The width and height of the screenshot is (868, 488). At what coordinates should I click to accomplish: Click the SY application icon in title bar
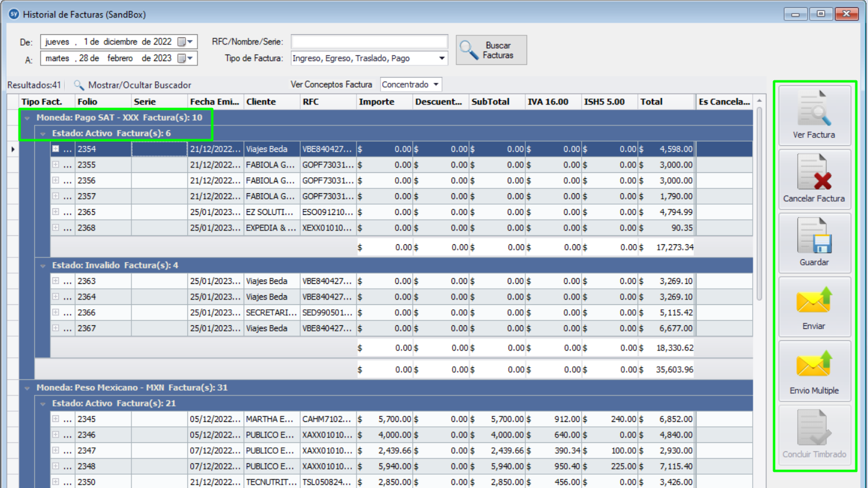pos(14,14)
